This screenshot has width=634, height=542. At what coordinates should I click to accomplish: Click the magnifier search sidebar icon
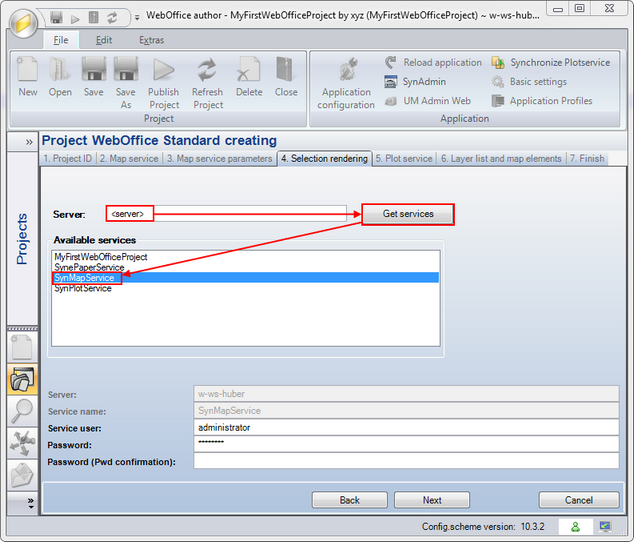pos(22,411)
